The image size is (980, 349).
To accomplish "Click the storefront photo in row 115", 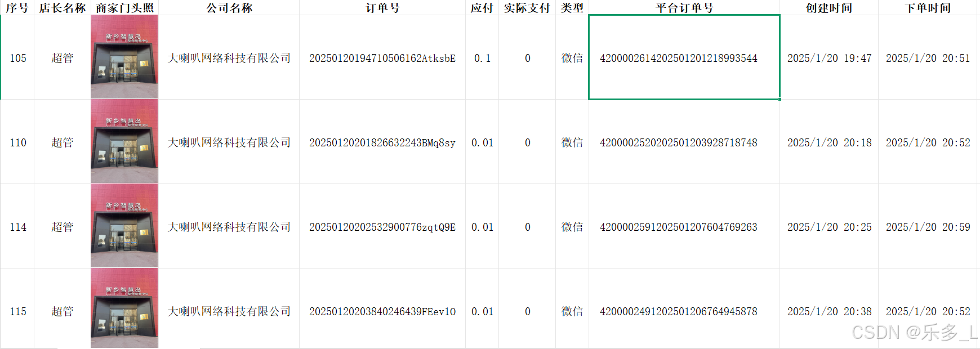I will tap(124, 308).
